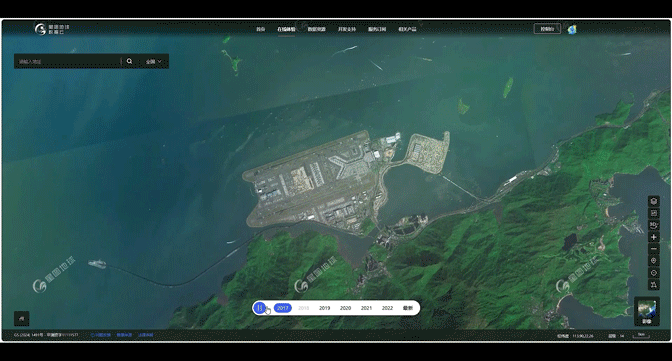This screenshot has width=672, height=361.
Task: Open the first navigation menu item 首页
Action: click(261, 29)
